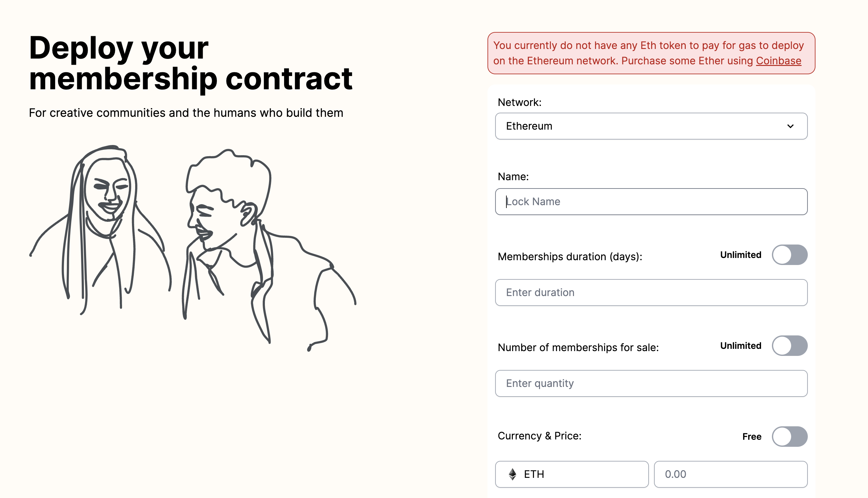Image resolution: width=868 pixels, height=498 pixels.
Task: Focus the Lock Name input field
Action: (x=651, y=202)
